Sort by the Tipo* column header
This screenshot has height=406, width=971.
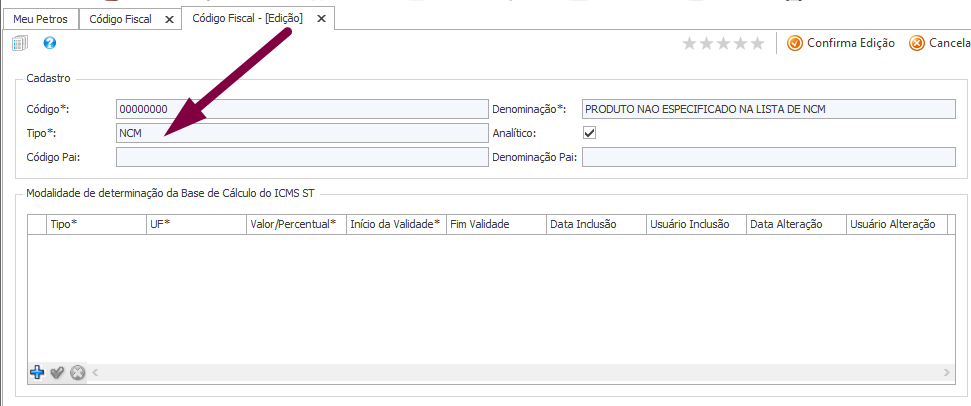tap(96, 225)
